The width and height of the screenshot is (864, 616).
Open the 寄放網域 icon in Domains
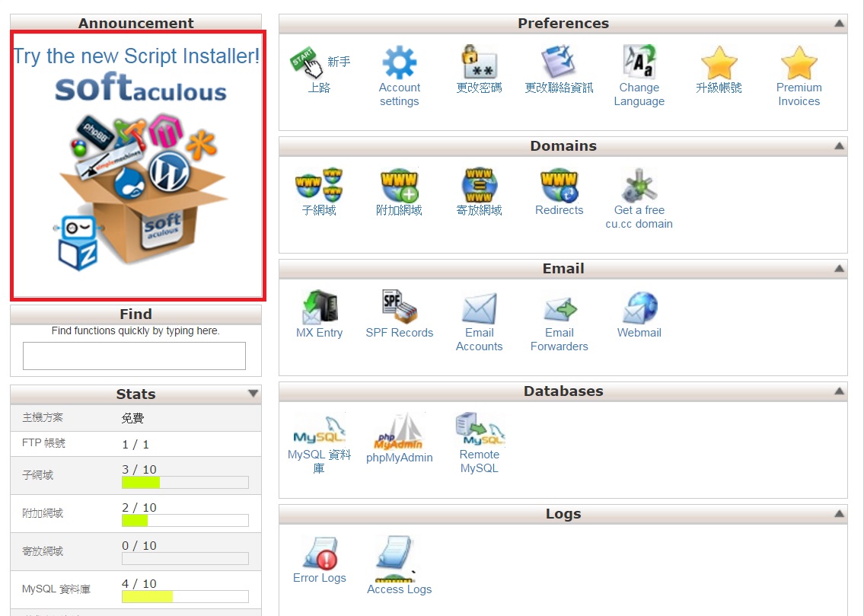click(x=480, y=184)
